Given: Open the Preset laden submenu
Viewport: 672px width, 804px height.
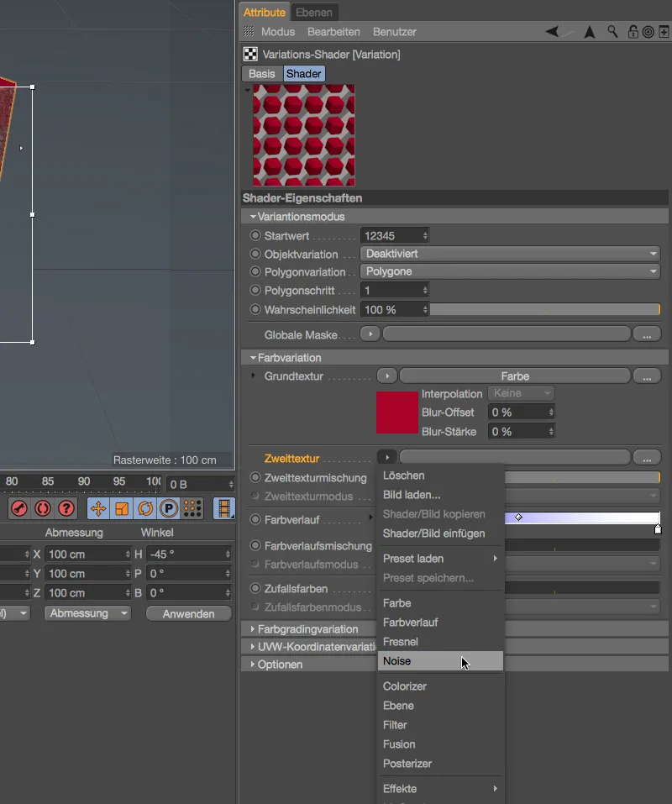Looking at the screenshot, I should (x=440, y=559).
